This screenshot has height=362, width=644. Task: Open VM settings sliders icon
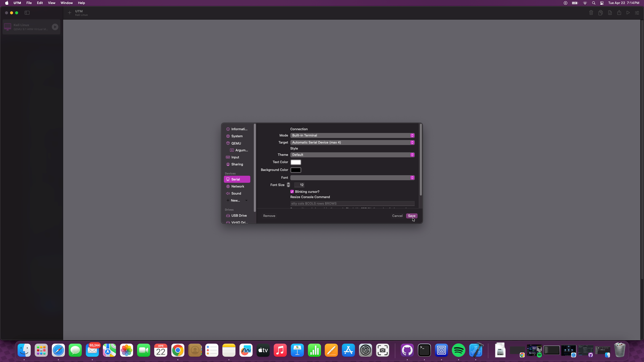pos(637,13)
